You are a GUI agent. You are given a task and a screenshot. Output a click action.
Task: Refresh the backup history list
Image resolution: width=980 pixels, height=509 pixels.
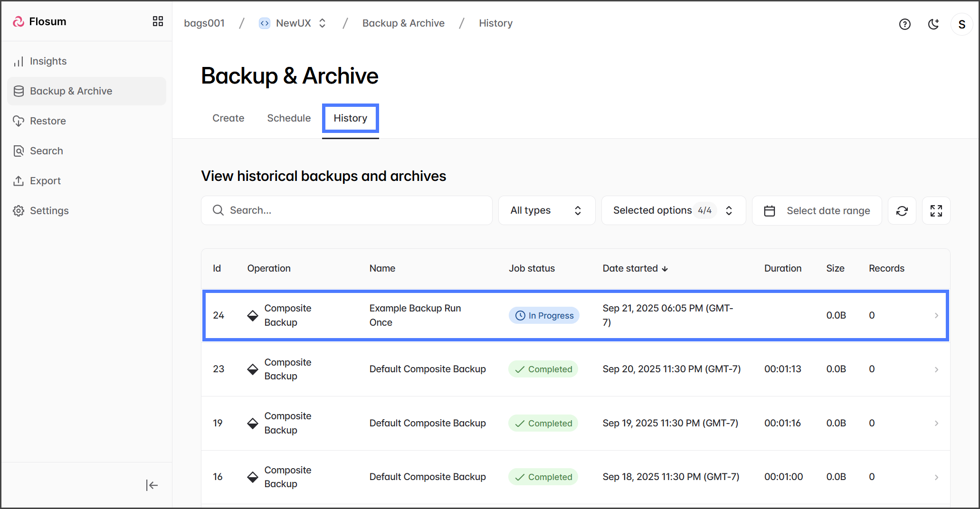click(902, 211)
